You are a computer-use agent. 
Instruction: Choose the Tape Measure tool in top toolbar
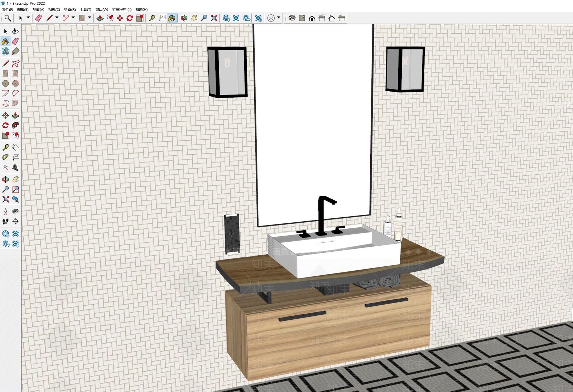click(152, 18)
